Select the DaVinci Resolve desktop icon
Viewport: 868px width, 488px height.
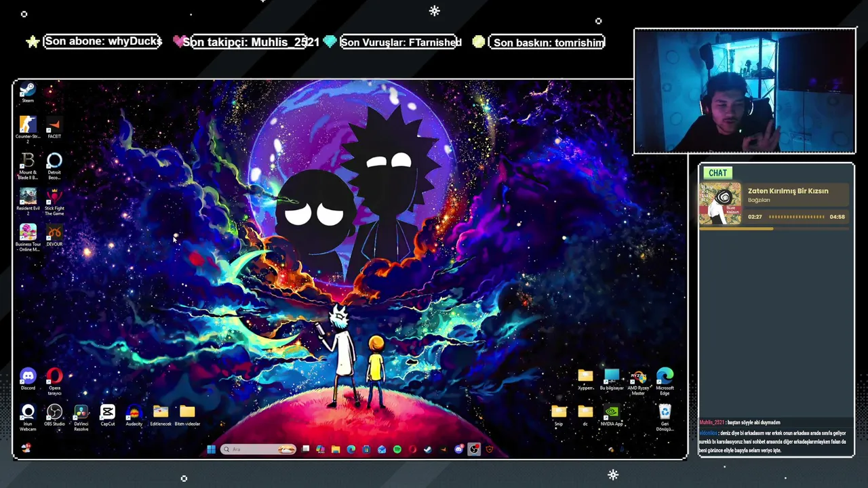coord(81,417)
